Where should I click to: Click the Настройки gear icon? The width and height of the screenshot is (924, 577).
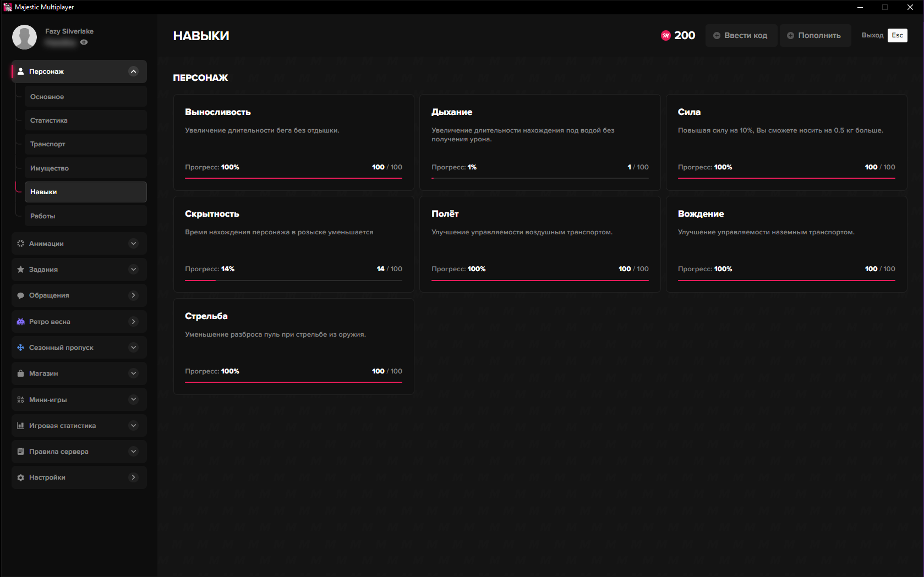pos(20,477)
